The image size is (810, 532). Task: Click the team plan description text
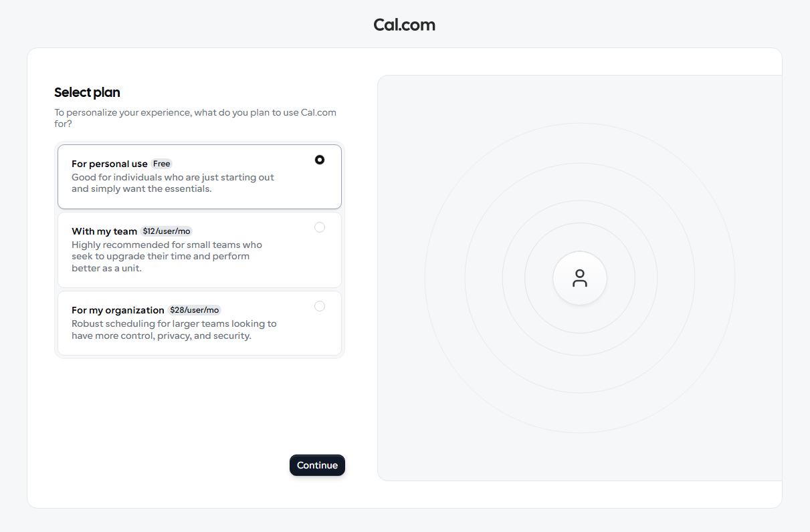[x=167, y=256]
